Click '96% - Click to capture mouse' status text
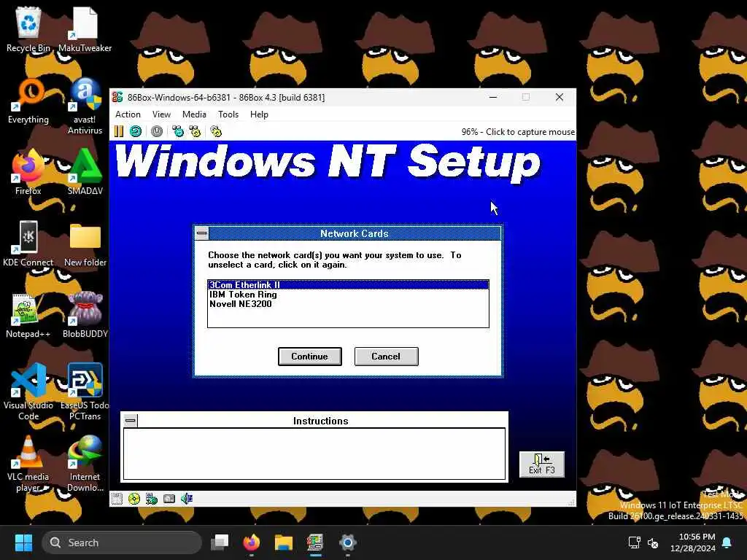The image size is (747, 560). (518, 132)
